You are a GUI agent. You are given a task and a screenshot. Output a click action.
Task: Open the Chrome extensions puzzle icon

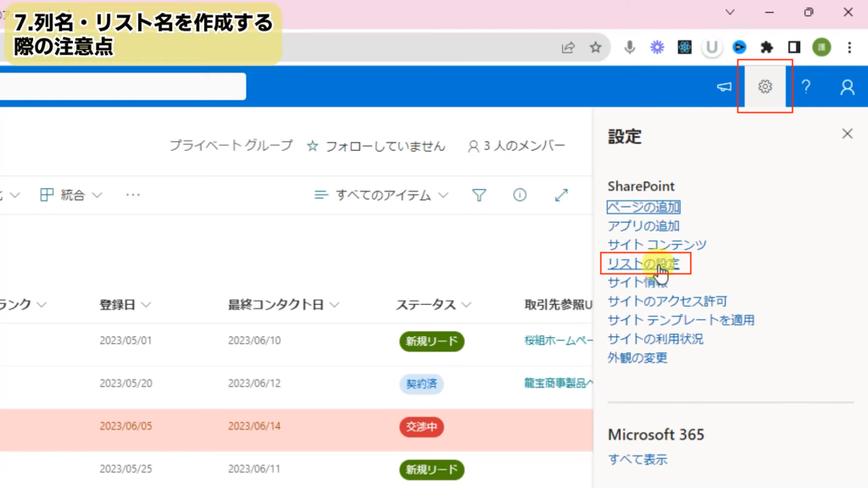pyautogui.click(x=767, y=47)
